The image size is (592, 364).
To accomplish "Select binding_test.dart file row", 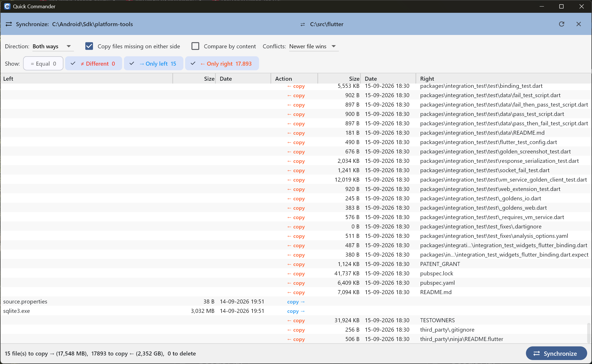I will [x=296, y=86].
